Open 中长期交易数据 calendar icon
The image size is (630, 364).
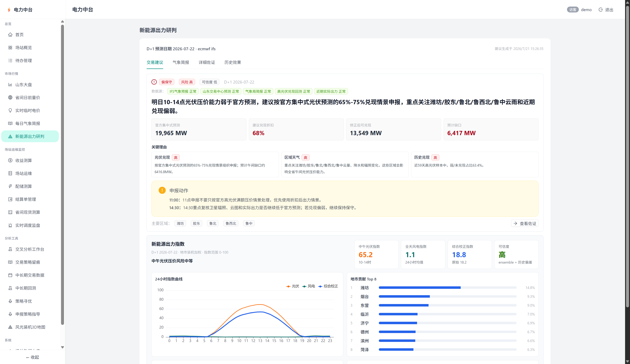[x=10, y=275]
